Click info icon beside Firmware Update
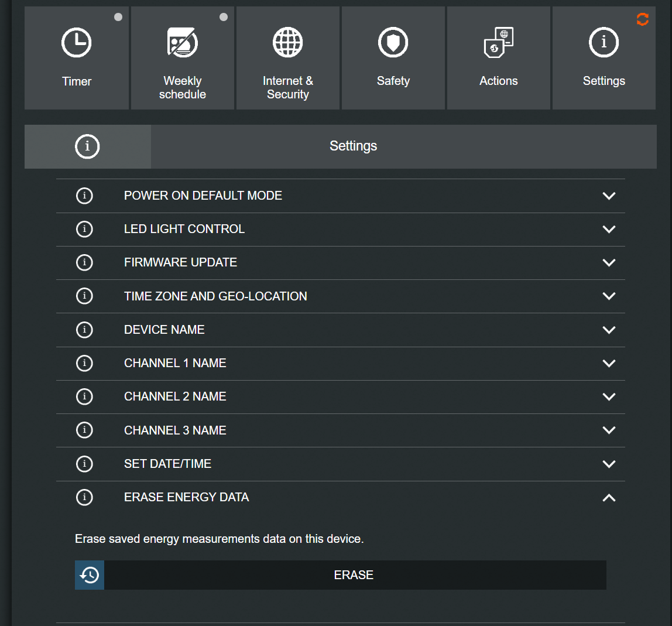The height and width of the screenshot is (626, 672). pyautogui.click(x=84, y=262)
